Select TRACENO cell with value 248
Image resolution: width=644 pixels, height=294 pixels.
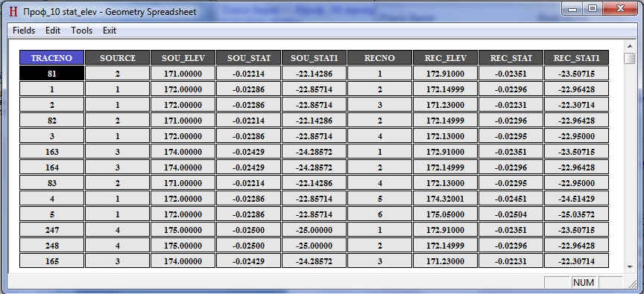click(x=51, y=246)
